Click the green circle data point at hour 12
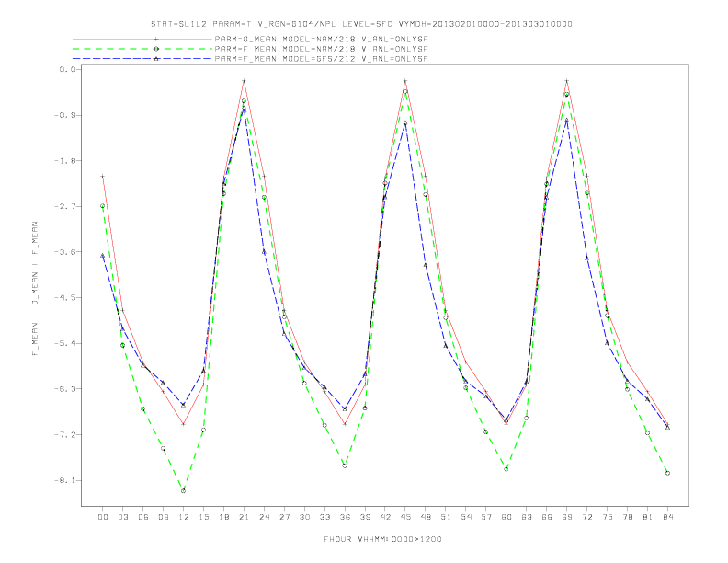This screenshot has width=728, height=563. [x=184, y=490]
